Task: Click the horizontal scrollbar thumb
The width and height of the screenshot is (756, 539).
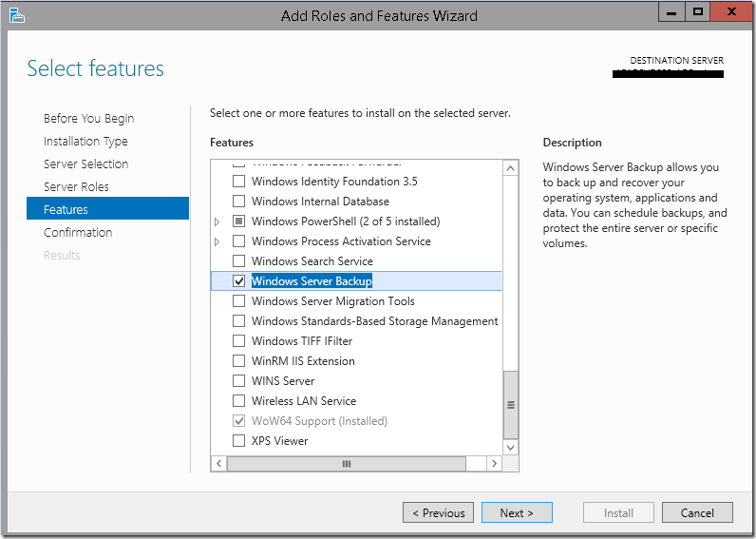Action: tap(346, 464)
